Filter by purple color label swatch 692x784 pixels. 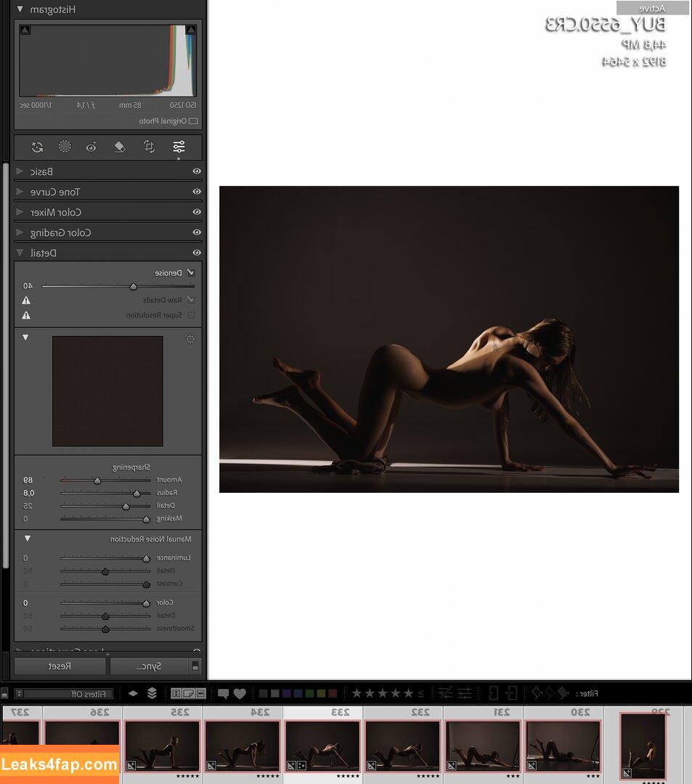287,693
